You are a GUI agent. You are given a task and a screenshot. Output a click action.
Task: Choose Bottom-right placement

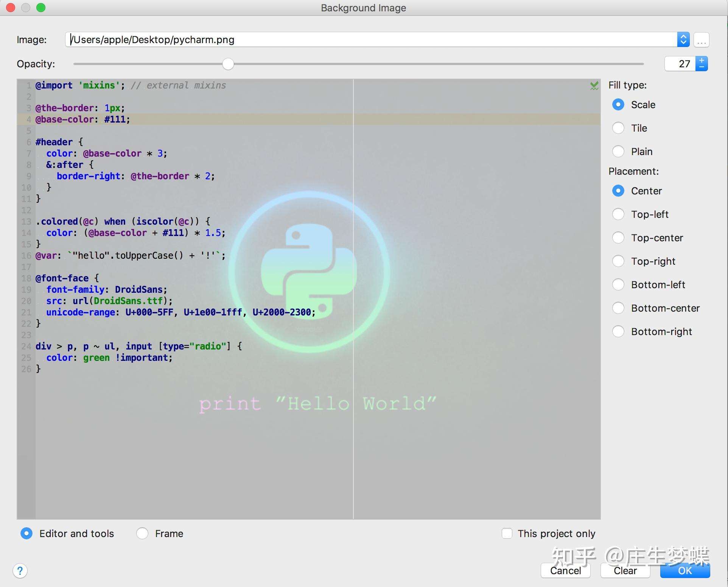[x=618, y=332]
